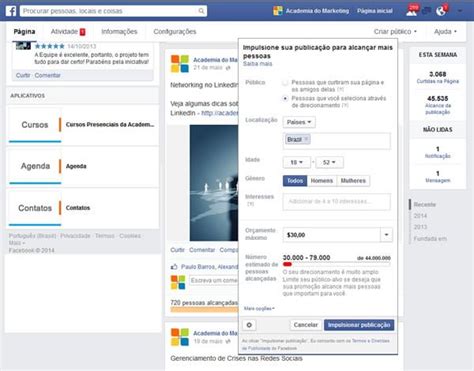Click the Cancelar button

(x=306, y=325)
